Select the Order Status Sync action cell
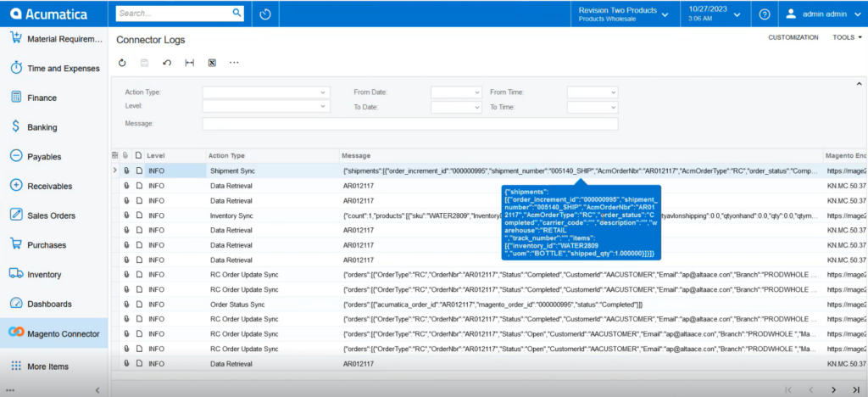Image resolution: width=868 pixels, height=397 pixels. point(272,304)
